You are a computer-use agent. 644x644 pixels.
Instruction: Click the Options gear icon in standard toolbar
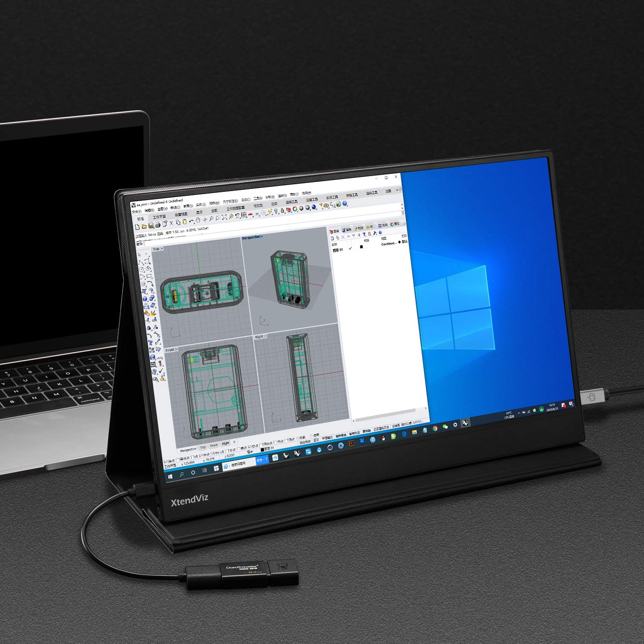coord(326,205)
